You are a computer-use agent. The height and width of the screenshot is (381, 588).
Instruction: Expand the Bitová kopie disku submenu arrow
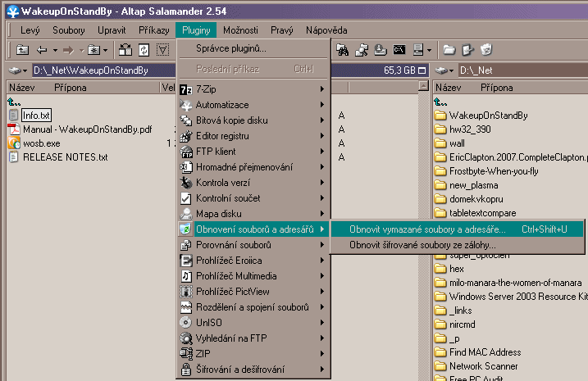point(322,120)
